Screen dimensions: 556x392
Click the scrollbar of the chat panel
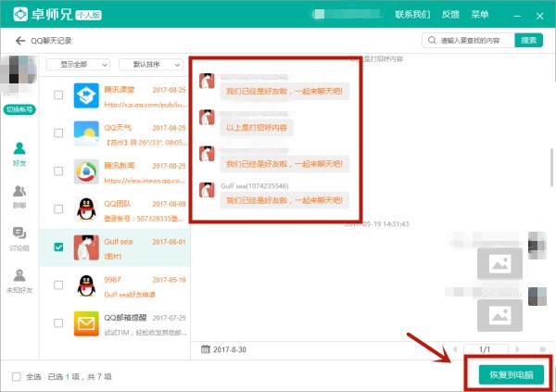pyautogui.click(x=552, y=167)
